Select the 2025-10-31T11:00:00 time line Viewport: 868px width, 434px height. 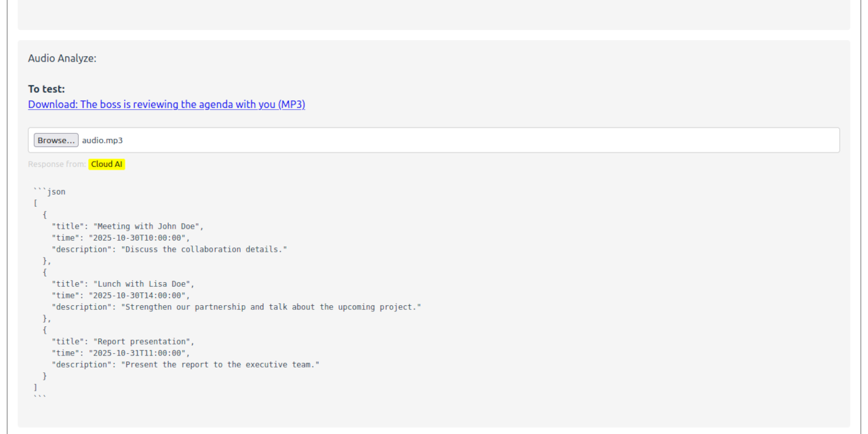(121, 353)
